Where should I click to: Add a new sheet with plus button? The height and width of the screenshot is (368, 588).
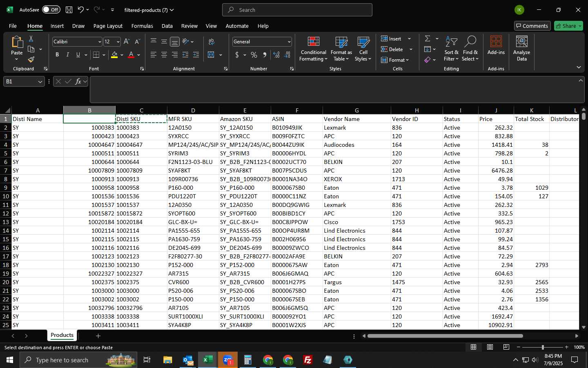pos(98,336)
